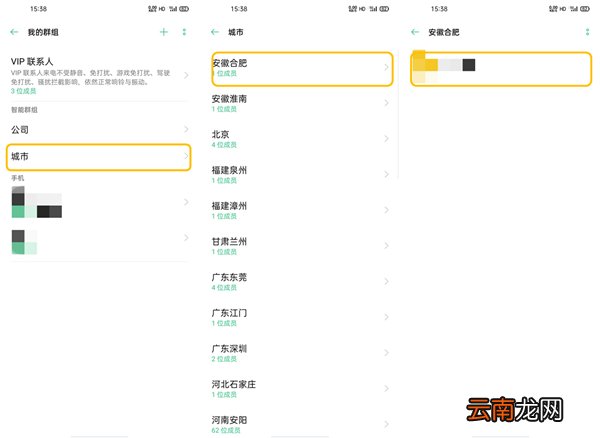The height and width of the screenshot is (438, 600).
Task: Select the 安徽合肥 city group
Action: pos(302,68)
